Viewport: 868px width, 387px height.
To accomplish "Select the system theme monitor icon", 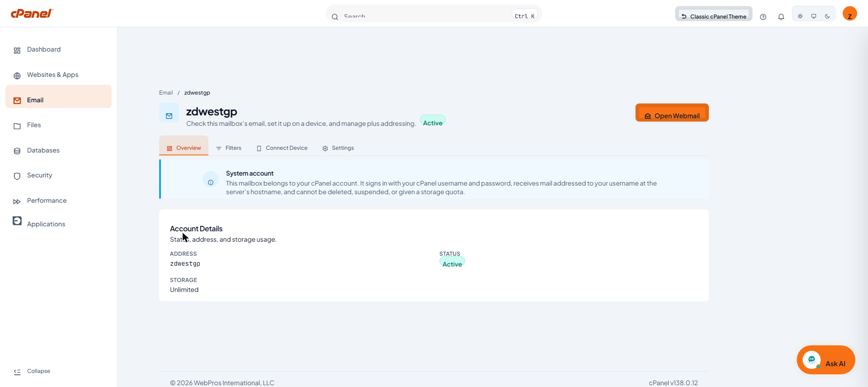I will pos(814,16).
